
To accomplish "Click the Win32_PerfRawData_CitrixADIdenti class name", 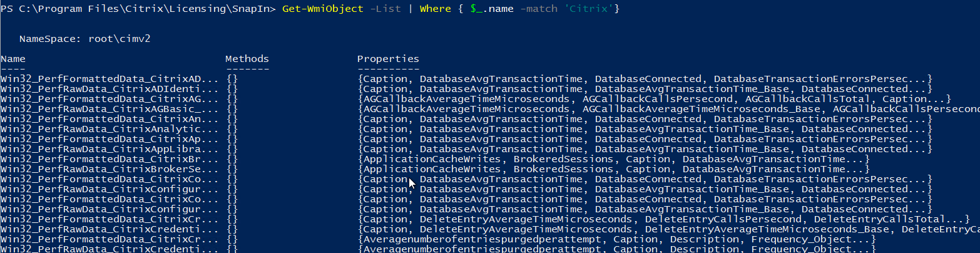I will click(x=110, y=89).
